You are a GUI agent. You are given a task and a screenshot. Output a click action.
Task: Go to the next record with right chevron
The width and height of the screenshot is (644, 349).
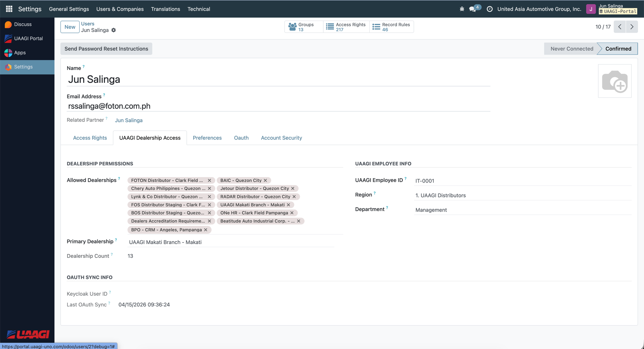(632, 27)
